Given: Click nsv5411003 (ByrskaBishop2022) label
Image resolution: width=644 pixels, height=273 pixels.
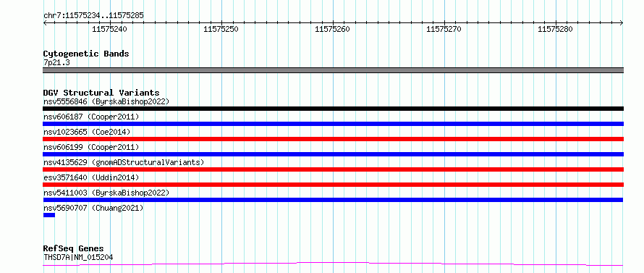Looking at the screenshot, I should (106, 193).
